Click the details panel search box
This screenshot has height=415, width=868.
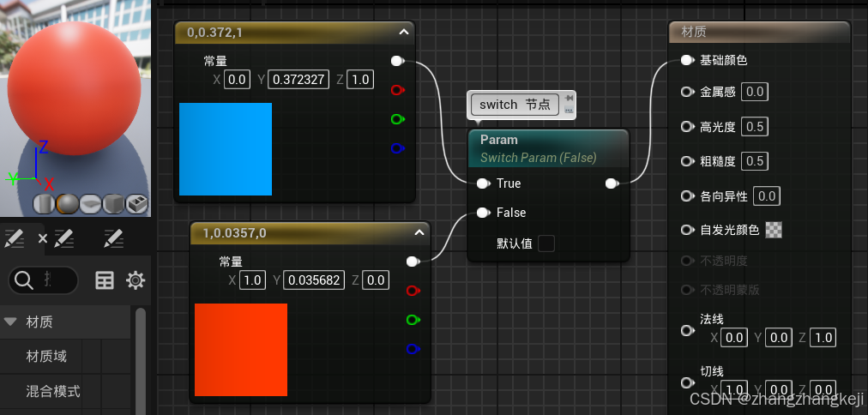(43, 280)
